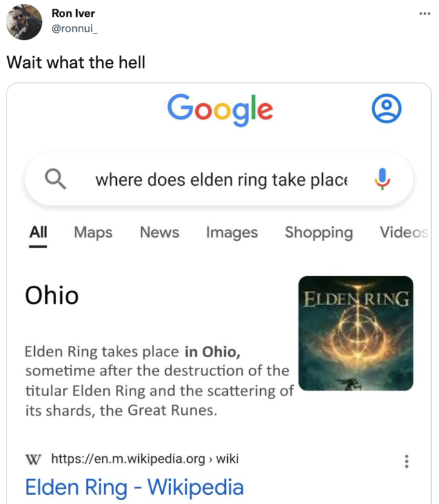Switch to the Maps tab

pyautogui.click(x=93, y=232)
